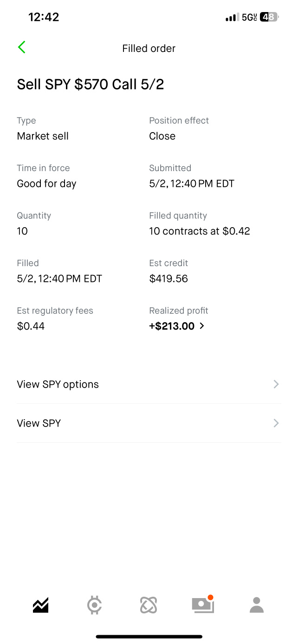The image size is (298, 644).
Task: Tap the cellular signal bars icon
Action: [231, 18]
